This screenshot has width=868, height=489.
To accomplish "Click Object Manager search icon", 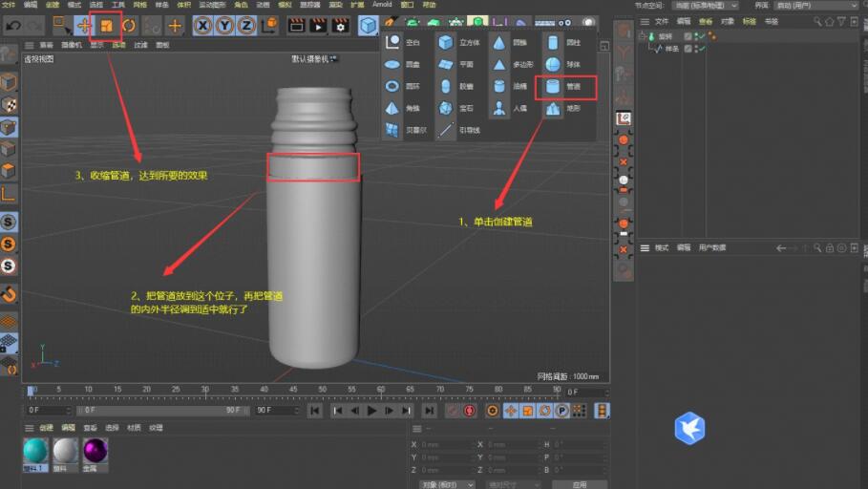I will pos(817,22).
